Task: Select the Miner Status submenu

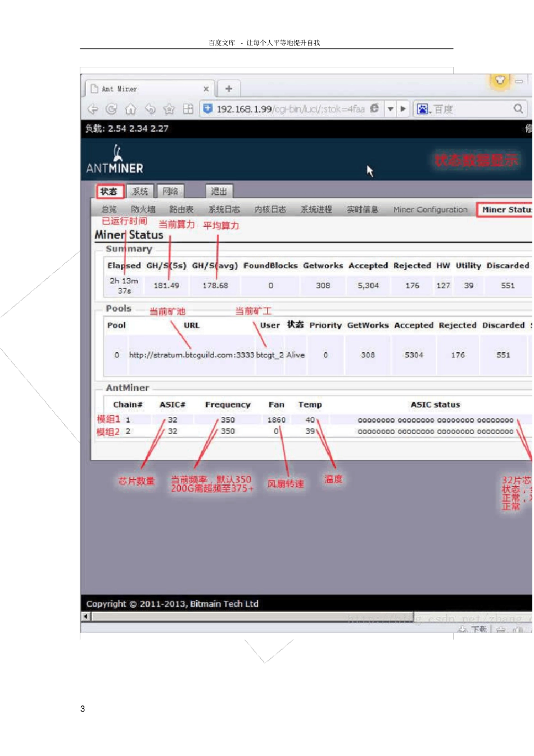Action: (x=505, y=209)
